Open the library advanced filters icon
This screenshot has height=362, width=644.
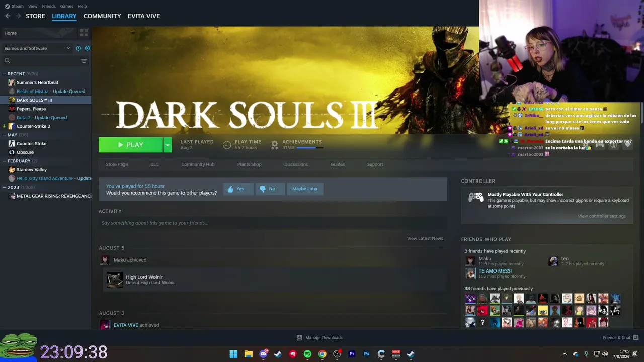coord(84,61)
